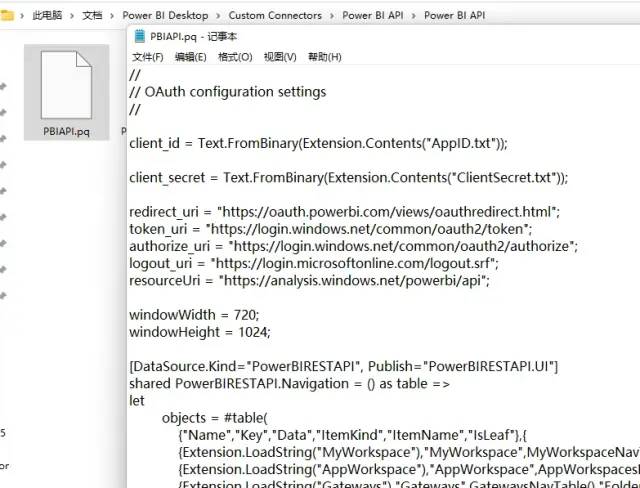This screenshot has height=488, width=640.
Task: Click the windowWidth = 720 line
Action: (x=194, y=315)
